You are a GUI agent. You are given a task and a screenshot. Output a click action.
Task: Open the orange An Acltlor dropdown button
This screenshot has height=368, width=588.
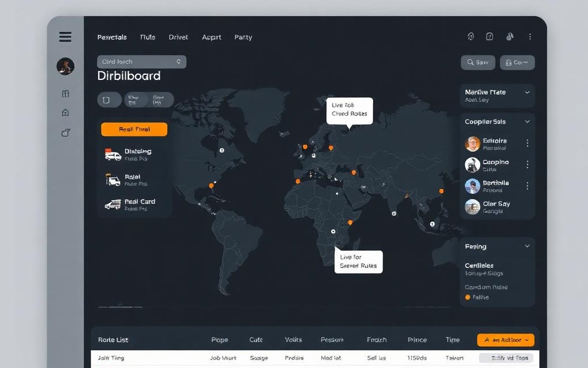(506, 340)
